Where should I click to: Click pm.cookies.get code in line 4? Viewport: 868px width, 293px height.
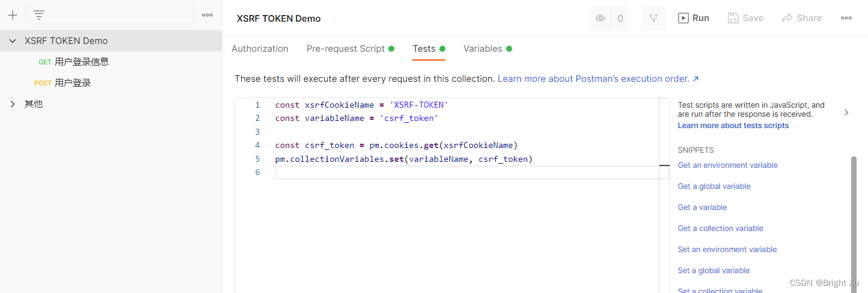click(404, 146)
